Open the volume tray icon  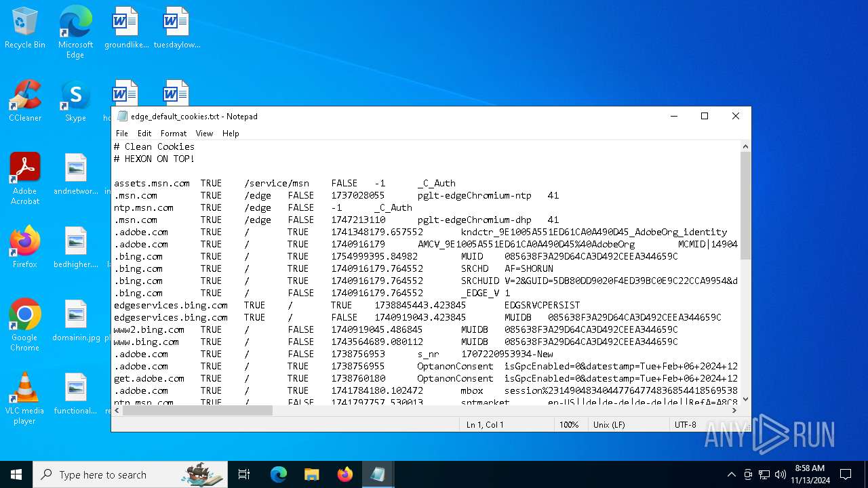coord(781,474)
